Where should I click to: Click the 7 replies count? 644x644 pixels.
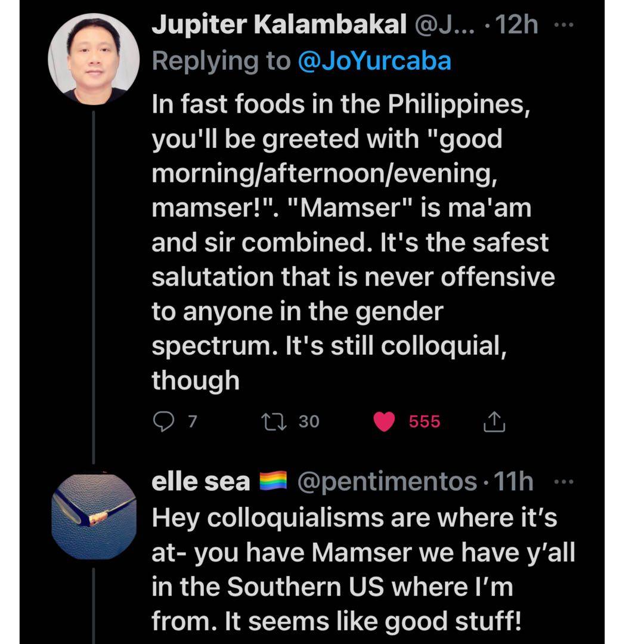191,422
